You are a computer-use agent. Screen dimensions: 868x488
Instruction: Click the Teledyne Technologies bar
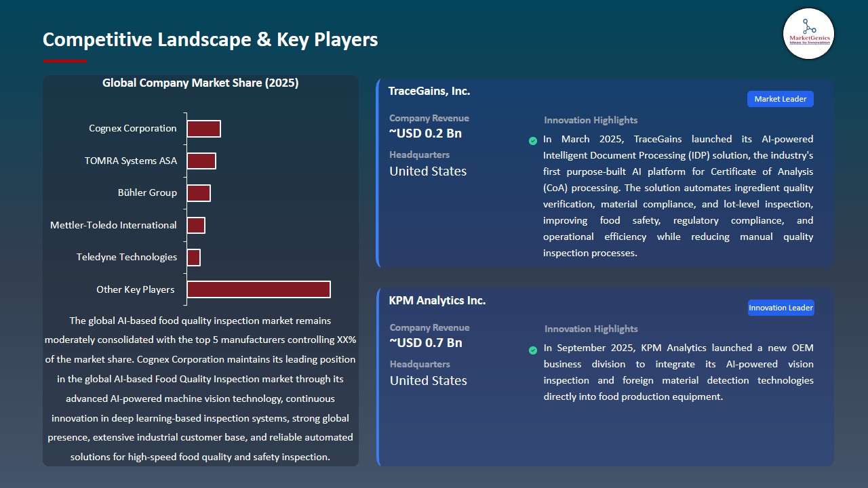[193, 258]
